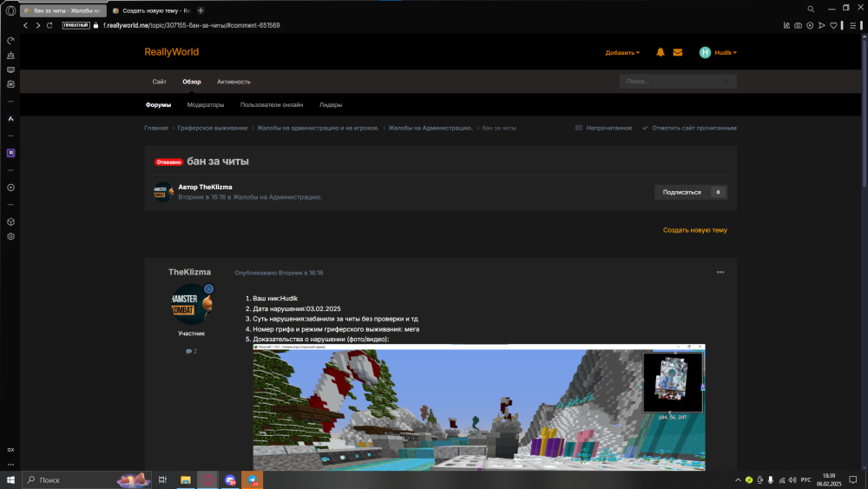The image size is (868, 489).
Task: Open the Форумы submenu item
Action: (158, 105)
